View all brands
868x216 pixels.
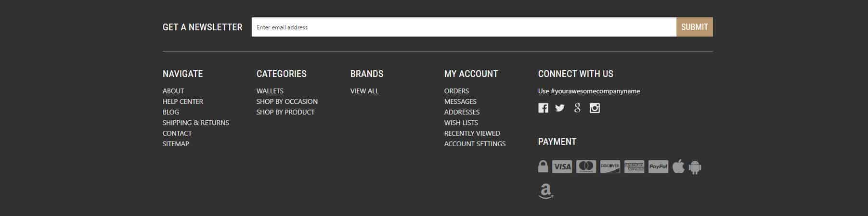click(x=364, y=91)
